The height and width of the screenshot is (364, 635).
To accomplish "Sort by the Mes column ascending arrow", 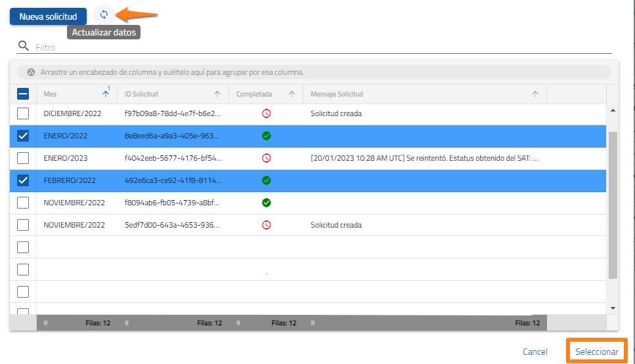I will point(106,94).
